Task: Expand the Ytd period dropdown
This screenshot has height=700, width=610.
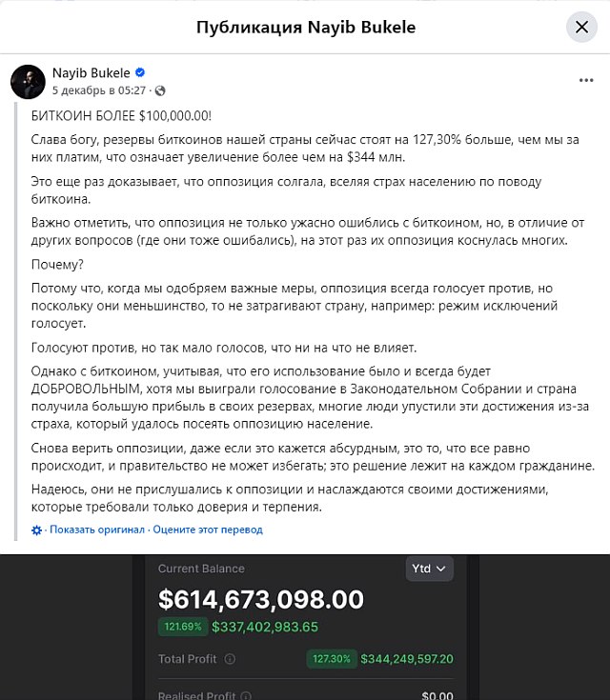Action: [x=429, y=569]
